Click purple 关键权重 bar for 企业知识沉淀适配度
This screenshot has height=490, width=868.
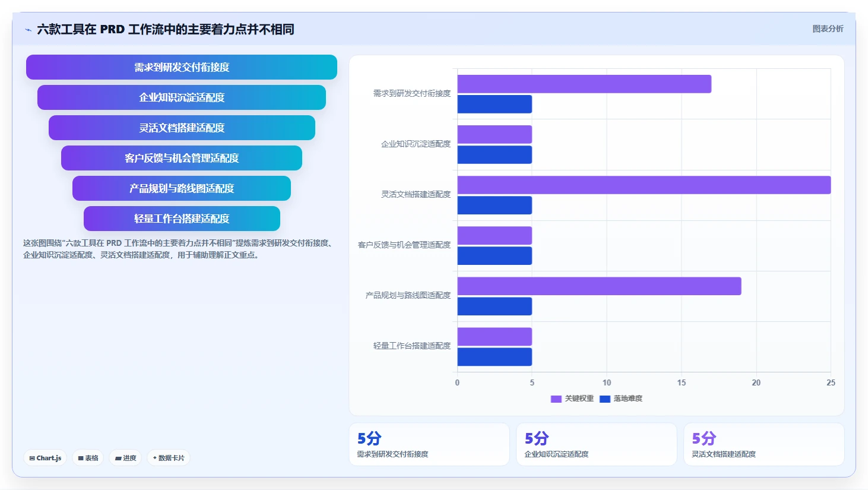coord(495,134)
